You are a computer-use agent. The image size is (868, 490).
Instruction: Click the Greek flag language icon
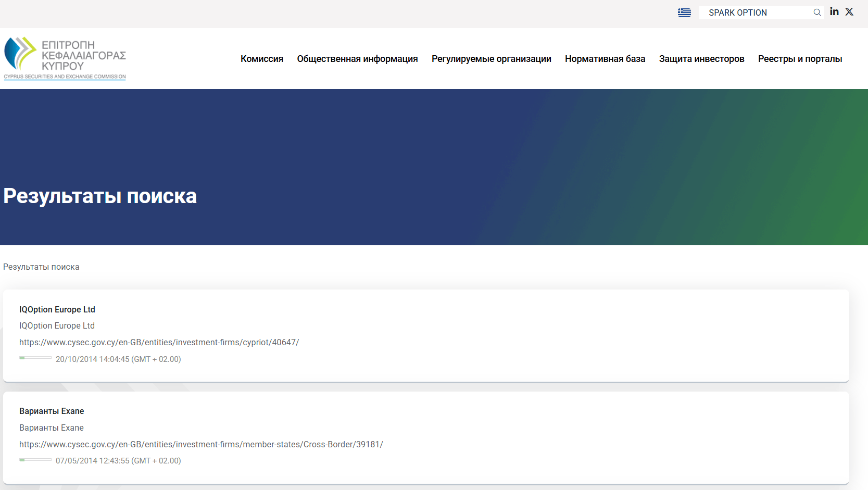coord(684,12)
